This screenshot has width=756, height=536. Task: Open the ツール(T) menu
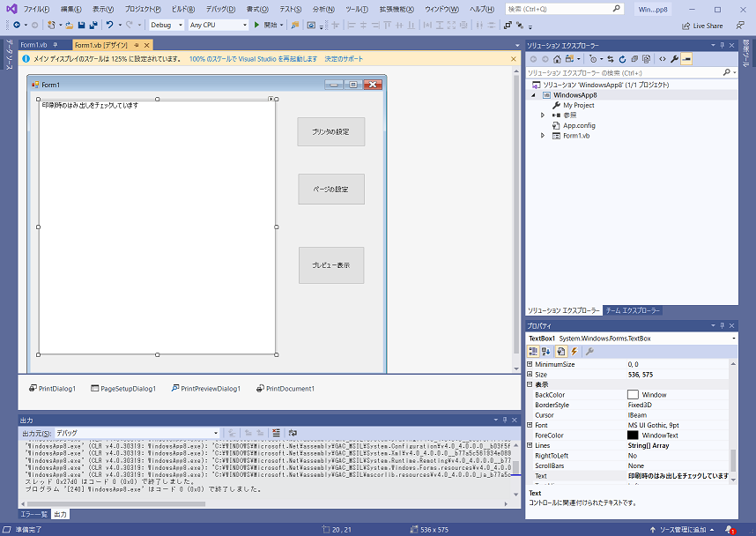tap(356, 9)
